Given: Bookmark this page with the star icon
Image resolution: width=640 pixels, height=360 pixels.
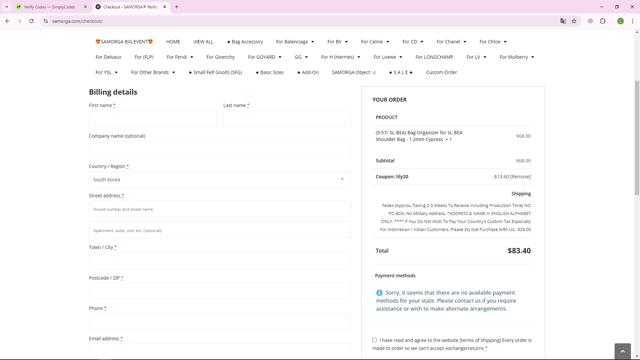Looking at the screenshot, I should pos(574,21).
